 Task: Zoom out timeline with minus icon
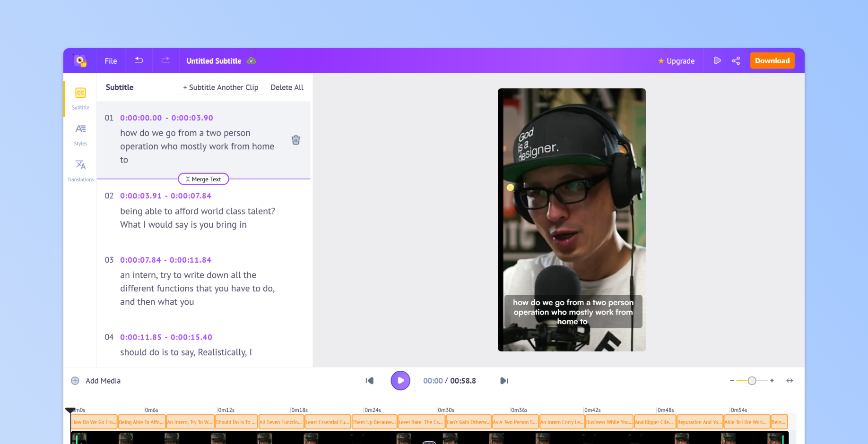point(732,381)
